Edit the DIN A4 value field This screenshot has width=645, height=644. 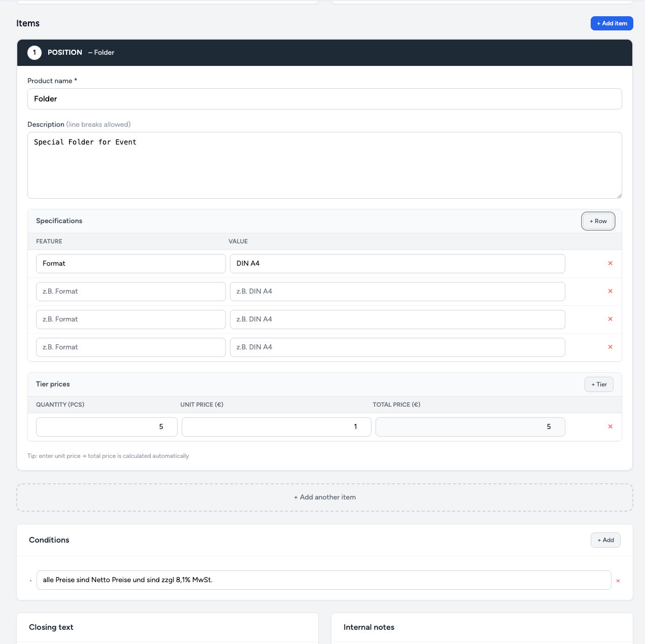(397, 264)
